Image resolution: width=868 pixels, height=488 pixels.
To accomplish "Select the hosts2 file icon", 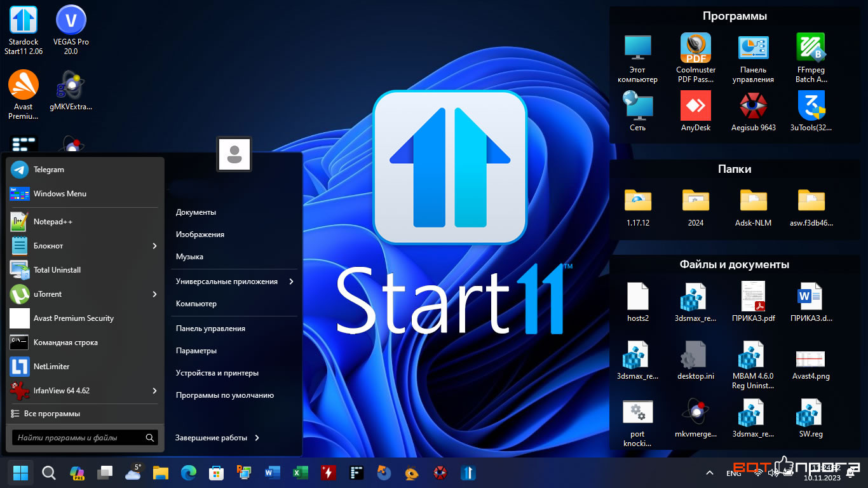I will tap(637, 302).
